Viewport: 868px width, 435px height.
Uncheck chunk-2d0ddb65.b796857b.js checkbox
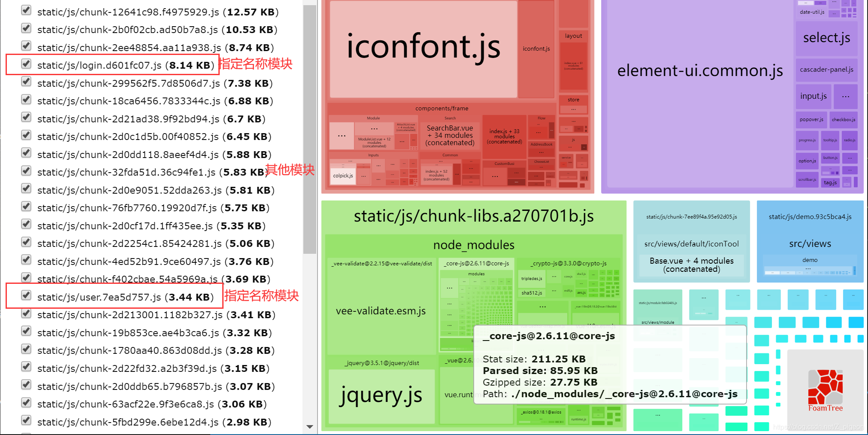(26, 385)
